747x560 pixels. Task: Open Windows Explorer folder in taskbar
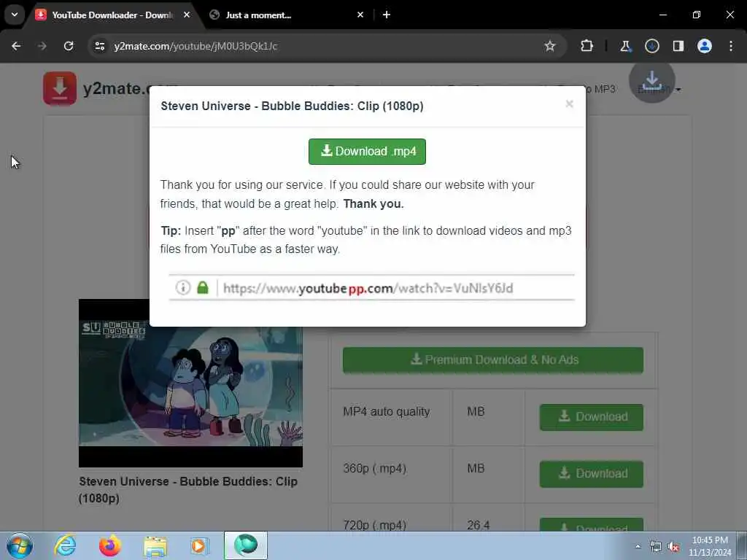[x=155, y=546]
